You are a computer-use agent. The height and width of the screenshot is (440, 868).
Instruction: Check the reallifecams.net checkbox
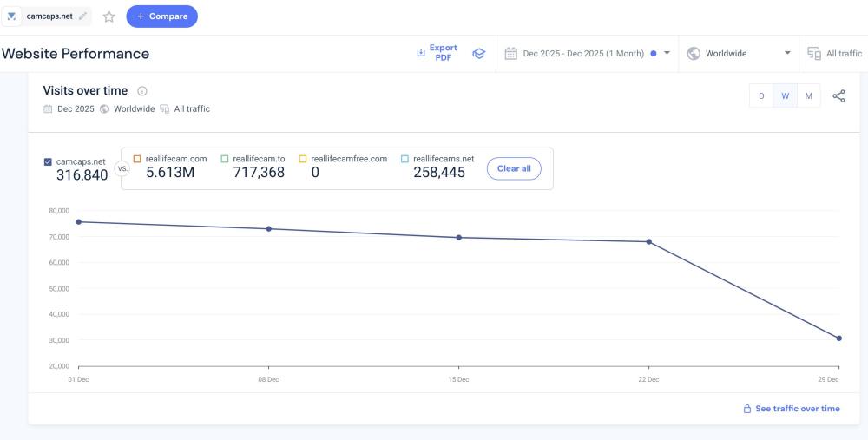(x=404, y=159)
